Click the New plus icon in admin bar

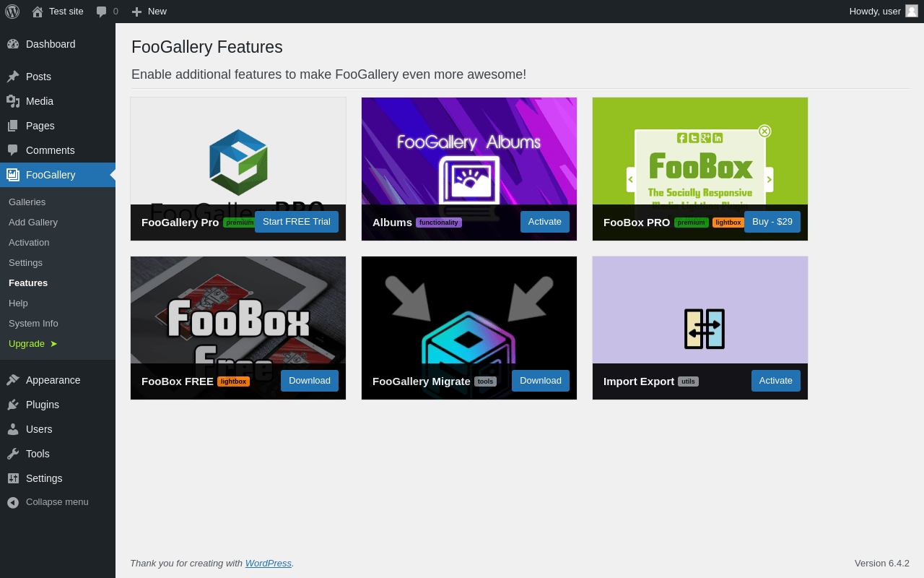136,12
